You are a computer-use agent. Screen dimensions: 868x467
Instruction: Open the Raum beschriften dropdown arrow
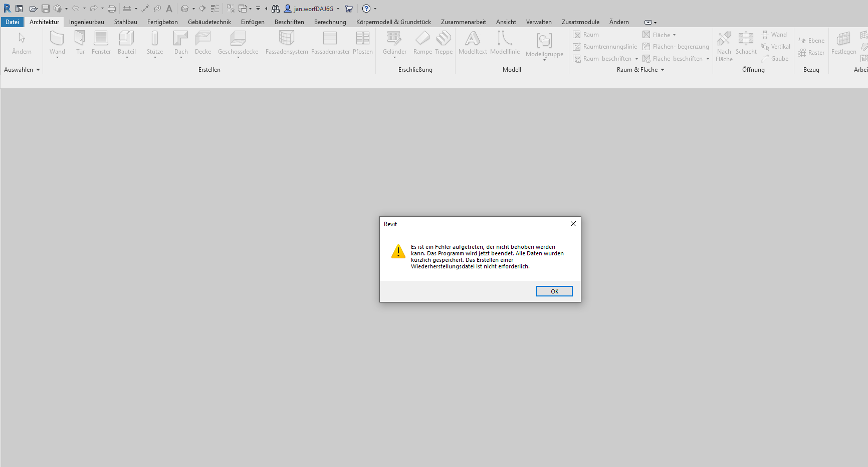pos(636,59)
